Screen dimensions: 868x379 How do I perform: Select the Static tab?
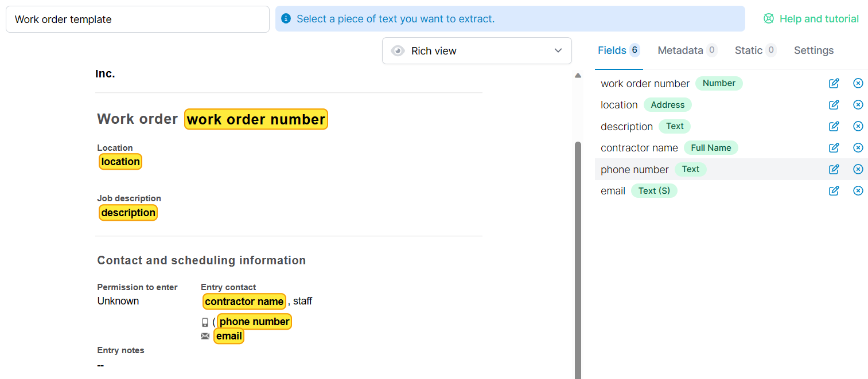click(x=749, y=50)
